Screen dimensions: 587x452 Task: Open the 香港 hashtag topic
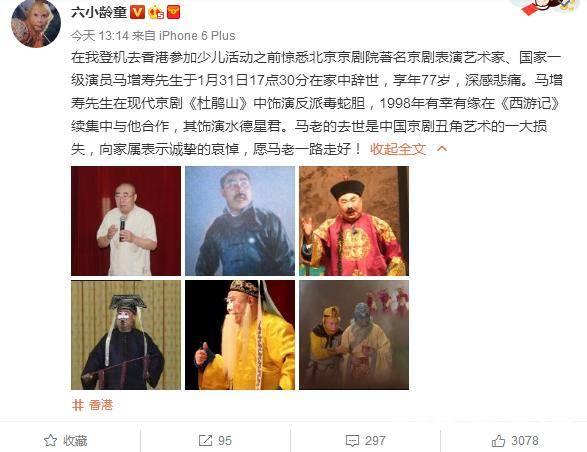(92, 405)
